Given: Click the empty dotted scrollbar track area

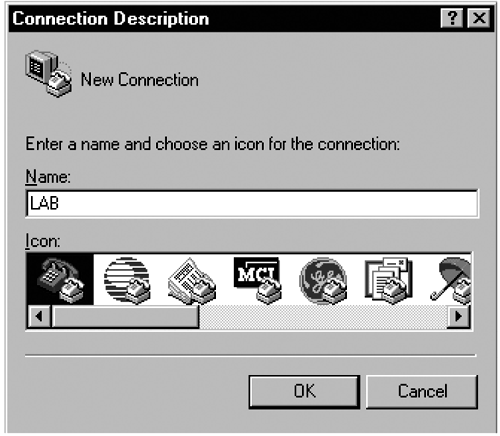Looking at the screenshot, I should (x=323, y=316).
